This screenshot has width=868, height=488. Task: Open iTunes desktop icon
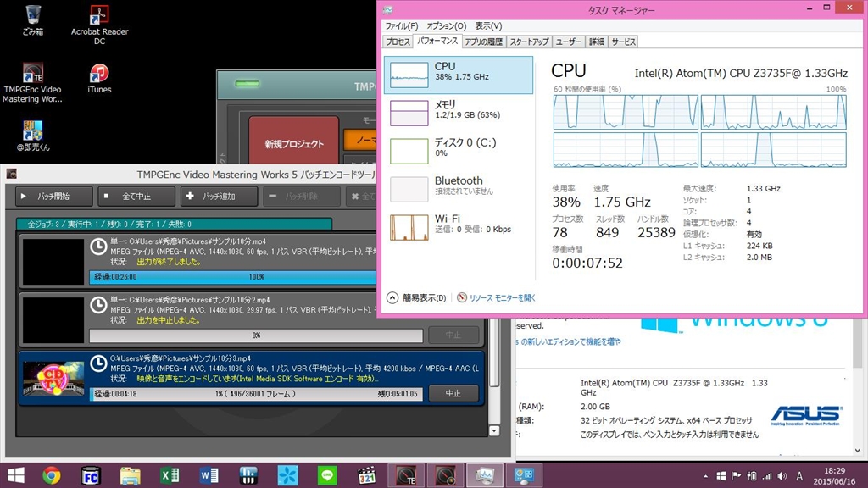99,77
